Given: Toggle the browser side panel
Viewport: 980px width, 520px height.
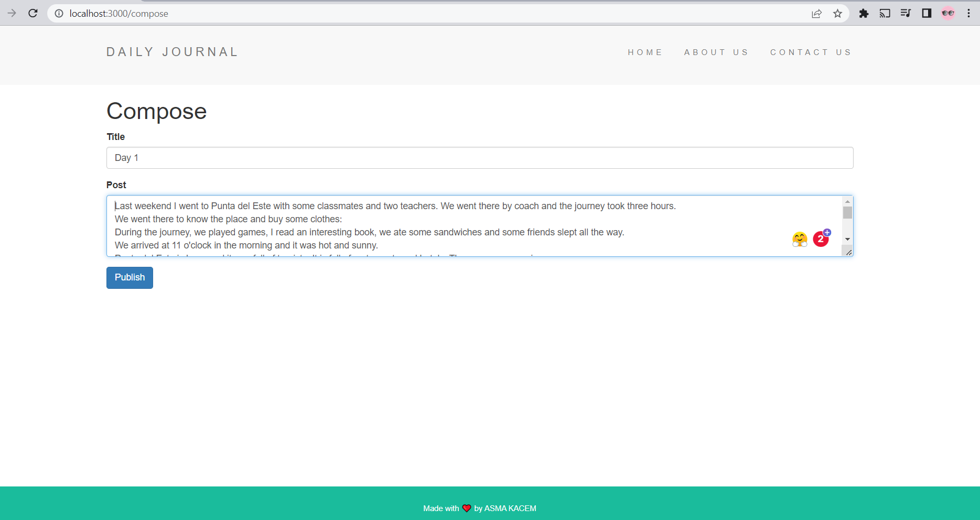Looking at the screenshot, I should coord(927,13).
